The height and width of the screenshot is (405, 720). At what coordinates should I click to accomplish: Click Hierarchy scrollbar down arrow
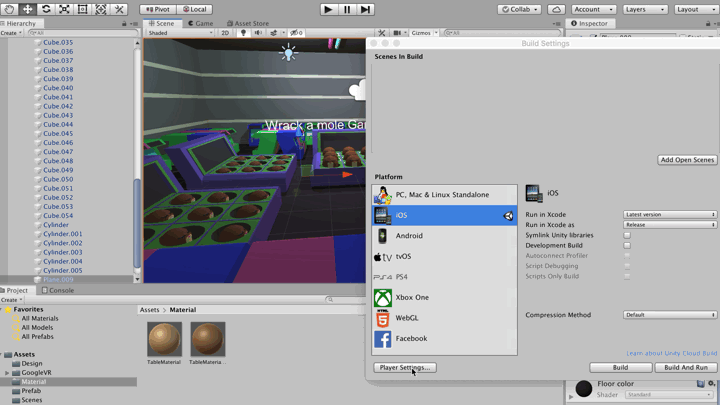(x=137, y=279)
